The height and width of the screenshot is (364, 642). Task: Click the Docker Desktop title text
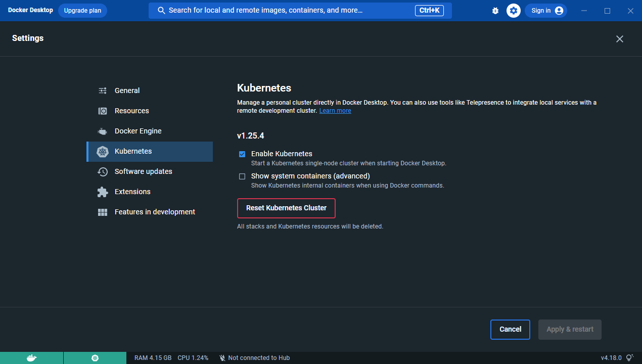30,10
